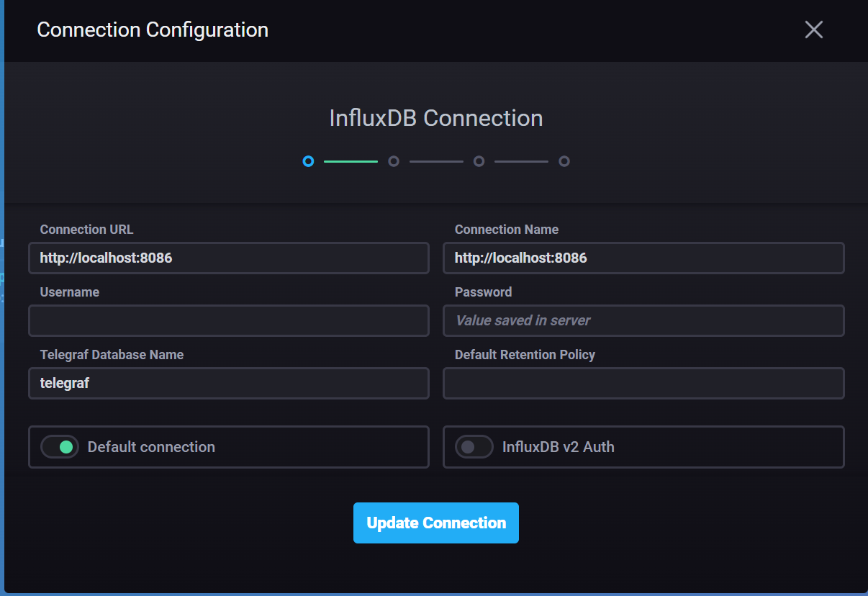
Task: Click into the empty Username field
Action: tap(229, 320)
